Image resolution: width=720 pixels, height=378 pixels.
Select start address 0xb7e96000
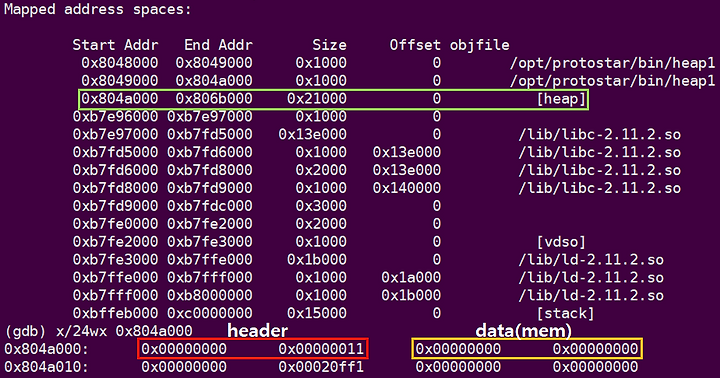pyautogui.click(x=115, y=117)
